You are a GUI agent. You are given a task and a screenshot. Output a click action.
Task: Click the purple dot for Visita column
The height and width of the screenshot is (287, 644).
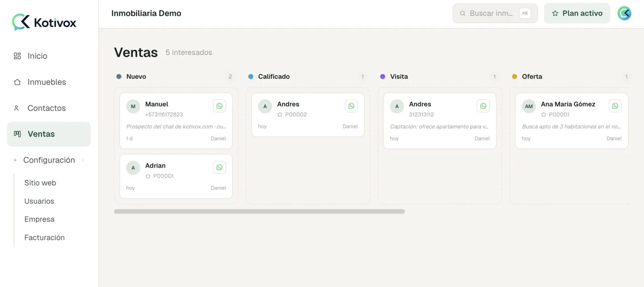tap(383, 76)
